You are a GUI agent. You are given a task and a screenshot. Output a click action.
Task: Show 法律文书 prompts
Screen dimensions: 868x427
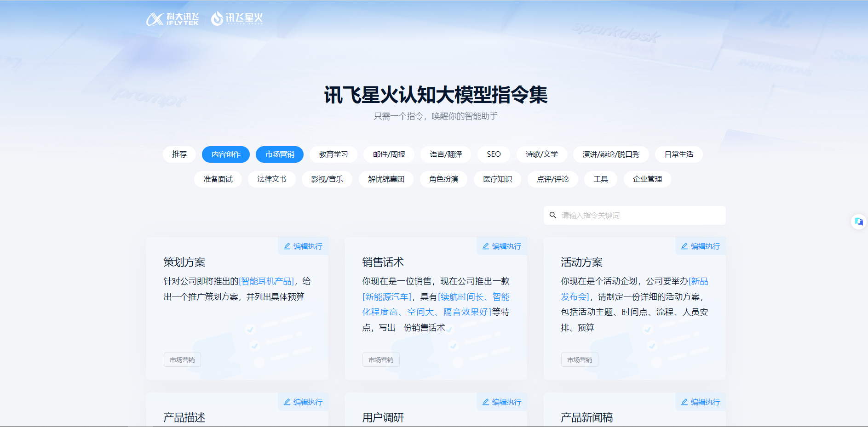pyautogui.click(x=272, y=179)
